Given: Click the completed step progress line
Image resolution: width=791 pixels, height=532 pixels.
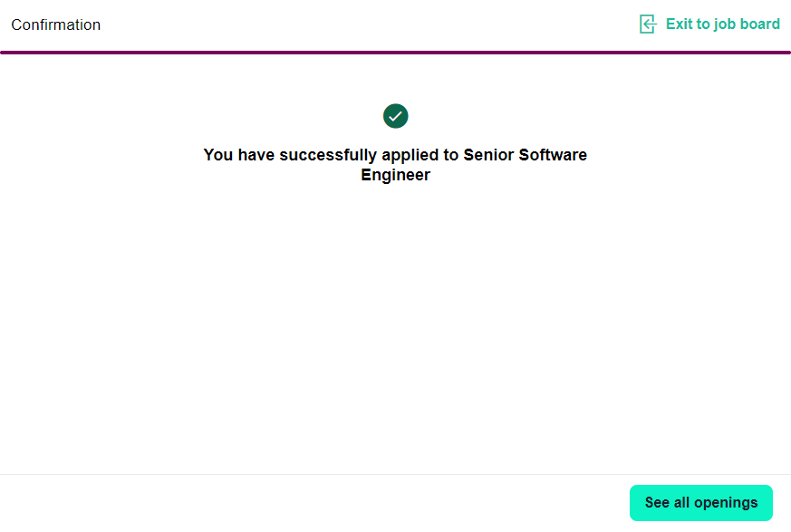Looking at the screenshot, I should coord(395,53).
